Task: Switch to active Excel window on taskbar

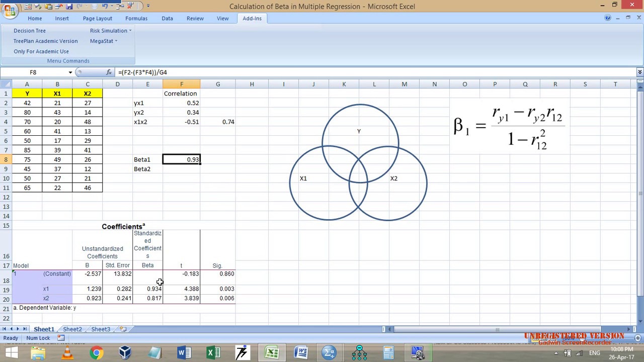Action: point(272,353)
